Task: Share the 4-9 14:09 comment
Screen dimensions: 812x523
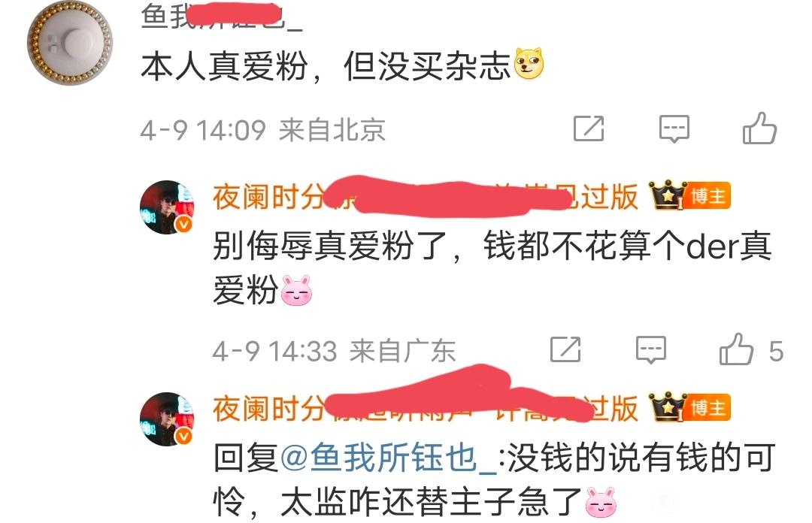Action: 589,128
